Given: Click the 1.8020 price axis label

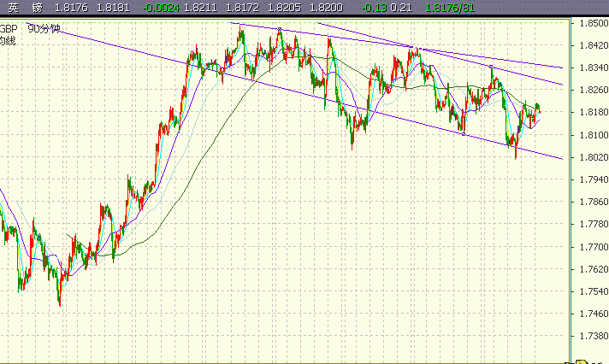Looking at the screenshot, I should pyautogui.click(x=594, y=157).
